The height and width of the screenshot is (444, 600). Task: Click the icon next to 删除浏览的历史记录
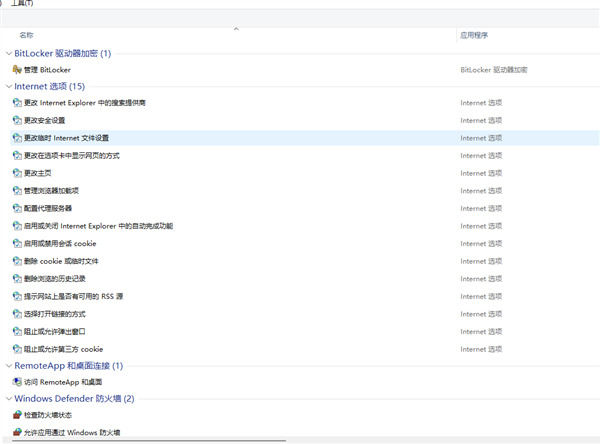[17, 279]
